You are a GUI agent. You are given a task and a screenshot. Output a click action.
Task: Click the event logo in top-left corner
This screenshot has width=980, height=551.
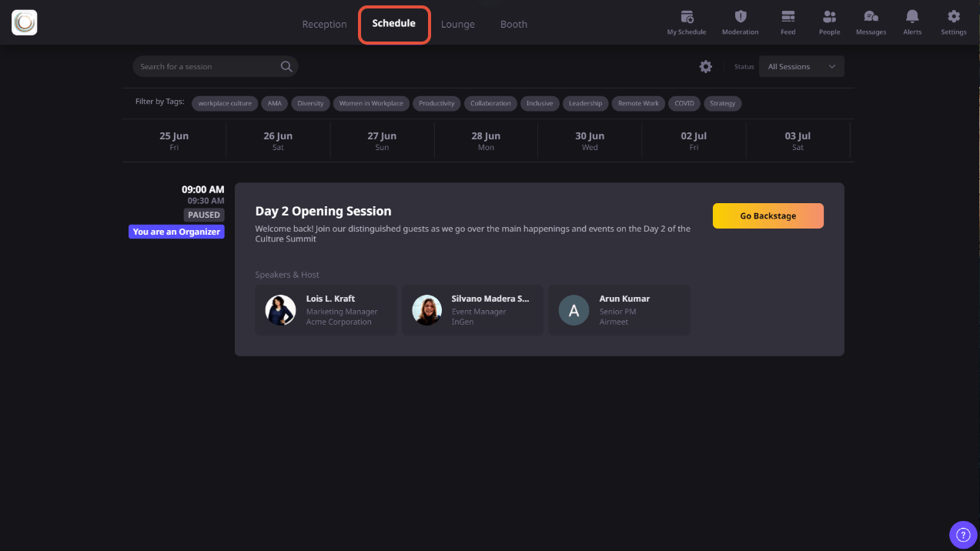pos(25,22)
